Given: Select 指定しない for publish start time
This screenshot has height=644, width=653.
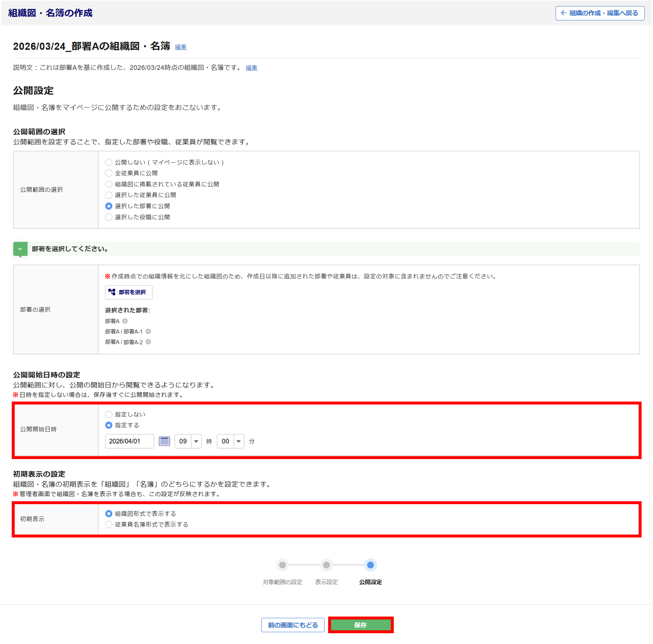Looking at the screenshot, I should pos(108,414).
